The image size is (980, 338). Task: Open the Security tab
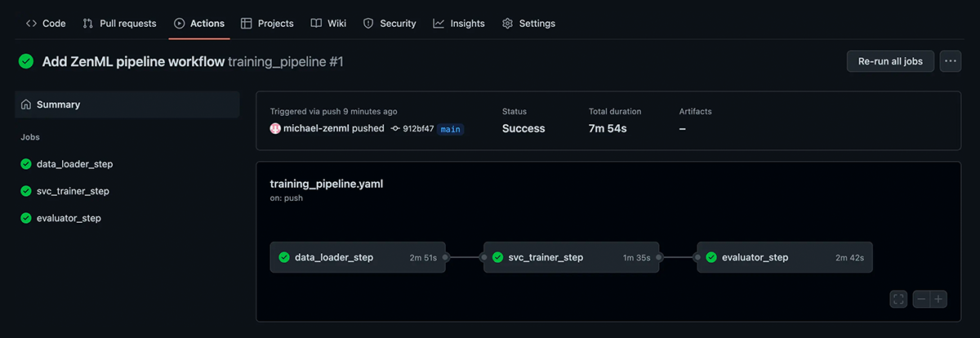(x=390, y=24)
